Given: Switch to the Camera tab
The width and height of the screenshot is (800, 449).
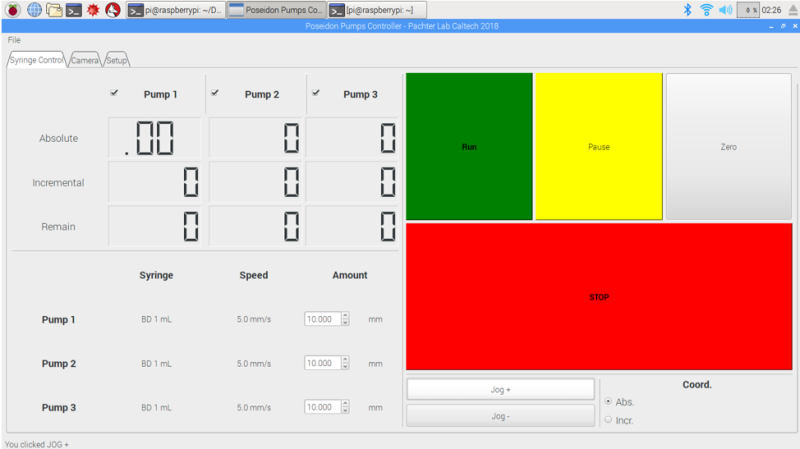Looking at the screenshot, I should (85, 60).
